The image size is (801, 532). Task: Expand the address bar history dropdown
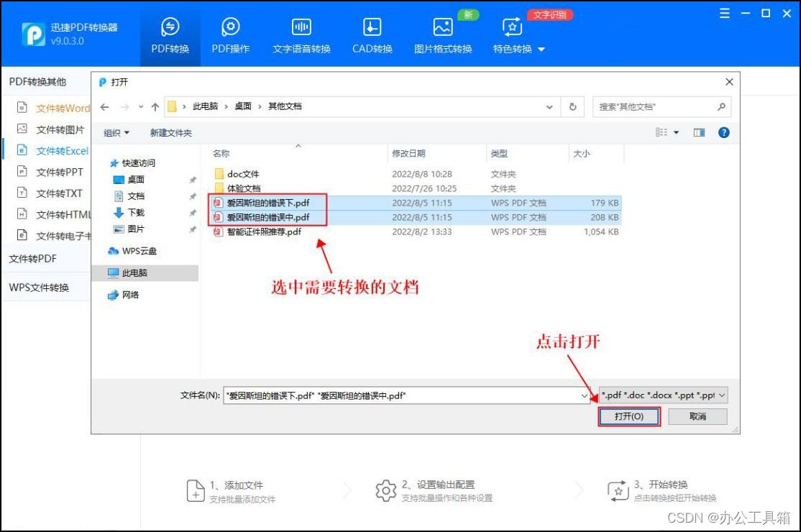[x=549, y=106]
